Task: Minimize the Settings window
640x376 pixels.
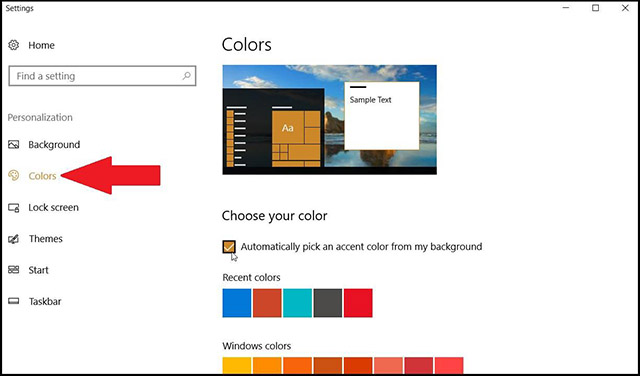Action: pyautogui.click(x=566, y=8)
